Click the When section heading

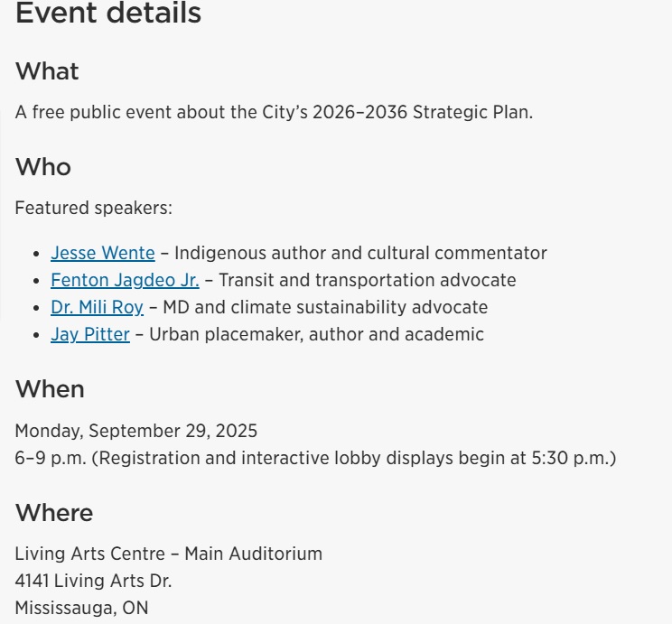tap(50, 389)
